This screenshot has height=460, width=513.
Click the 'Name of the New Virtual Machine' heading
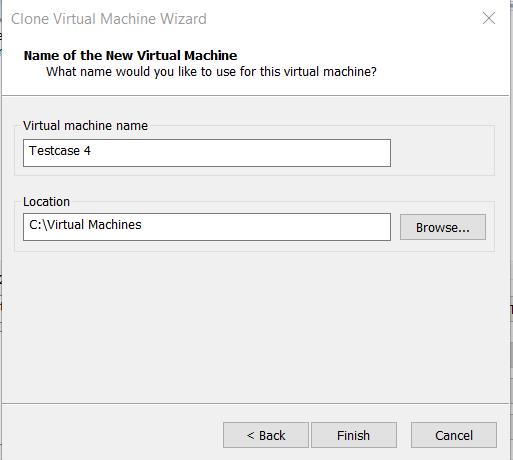coord(130,55)
